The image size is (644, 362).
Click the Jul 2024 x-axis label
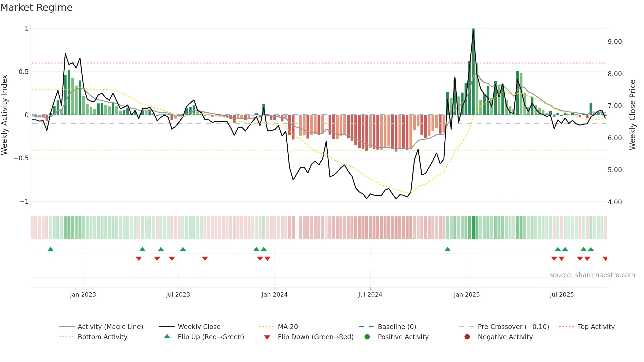(370, 294)
